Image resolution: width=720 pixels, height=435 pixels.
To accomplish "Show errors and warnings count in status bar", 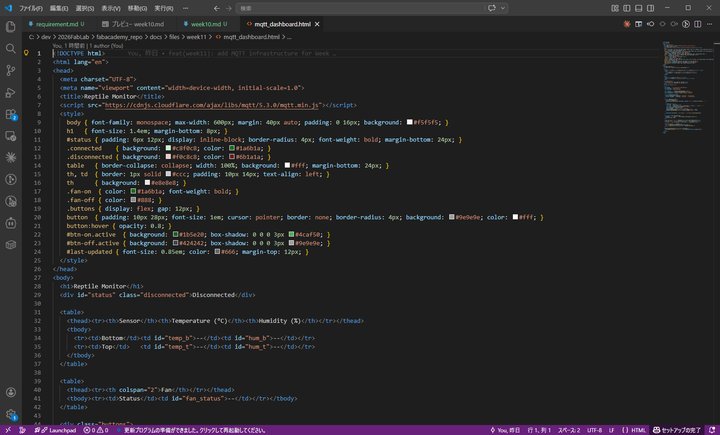I will (96, 430).
